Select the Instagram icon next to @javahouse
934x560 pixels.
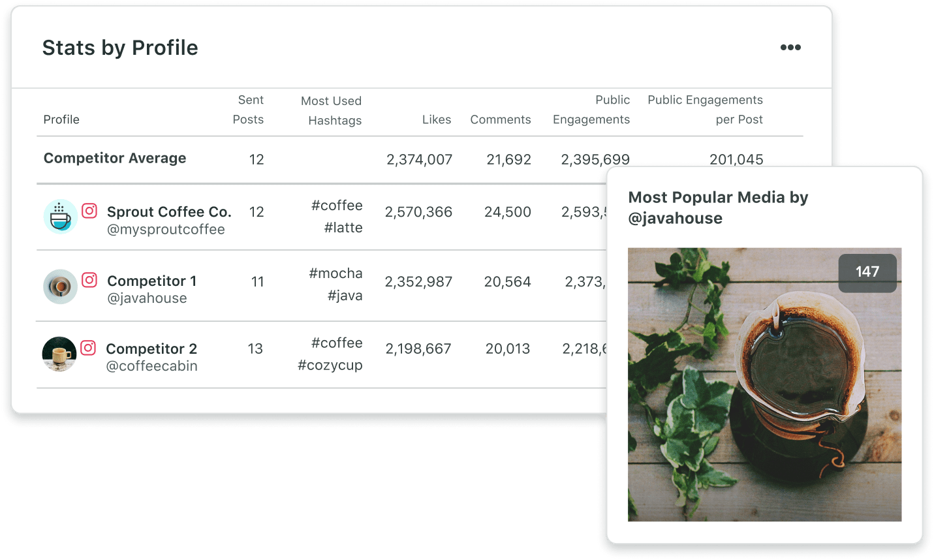(x=89, y=279)
